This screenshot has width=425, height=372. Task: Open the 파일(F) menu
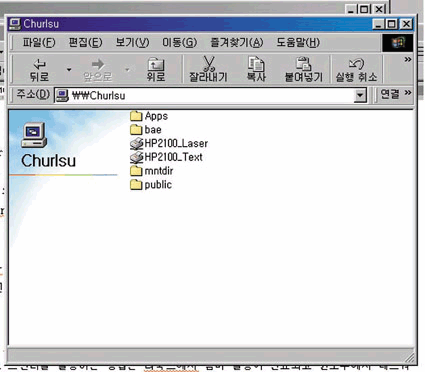[39, 43]
